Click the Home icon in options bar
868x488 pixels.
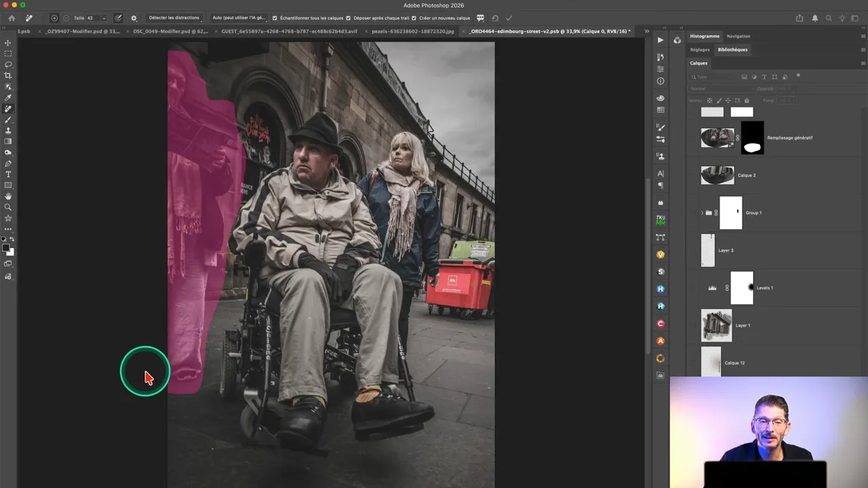(12, 18)
